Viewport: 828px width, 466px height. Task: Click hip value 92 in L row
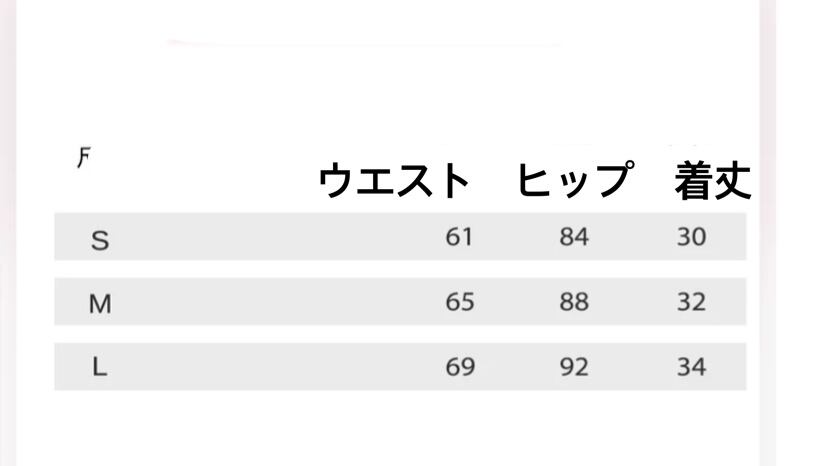click(x=574, y=367)
